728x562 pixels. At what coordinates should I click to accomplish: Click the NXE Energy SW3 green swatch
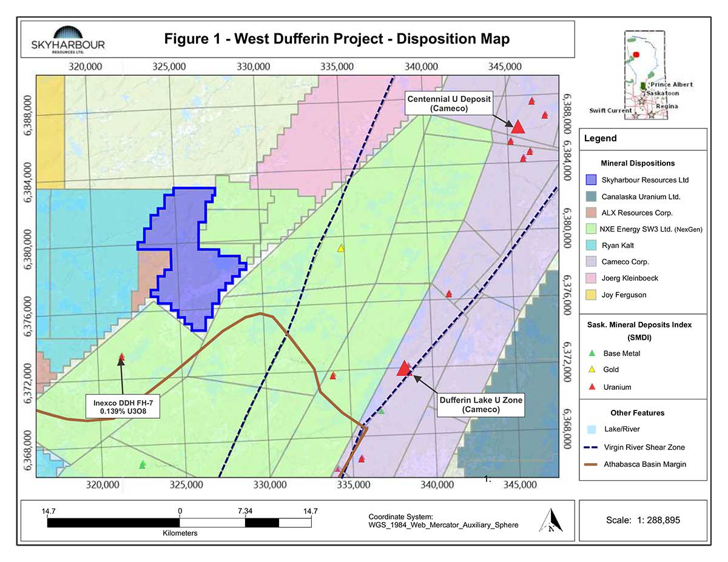coord(591,229)
